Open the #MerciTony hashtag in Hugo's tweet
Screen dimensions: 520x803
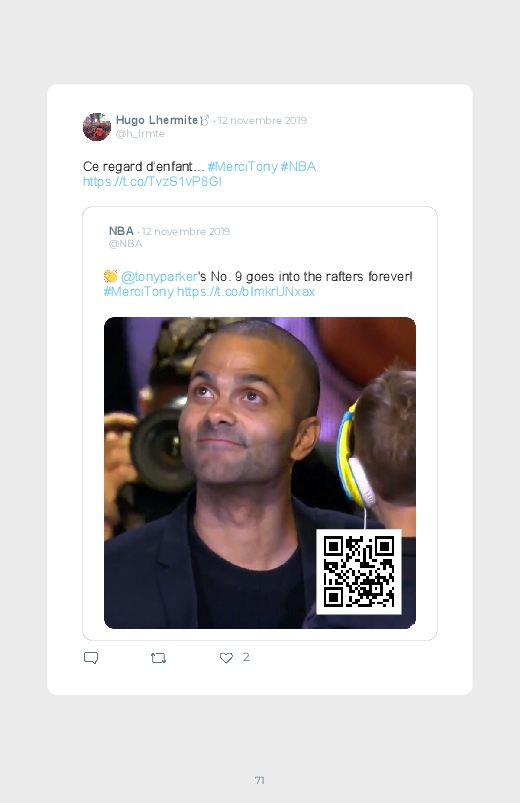click(242, 166)
